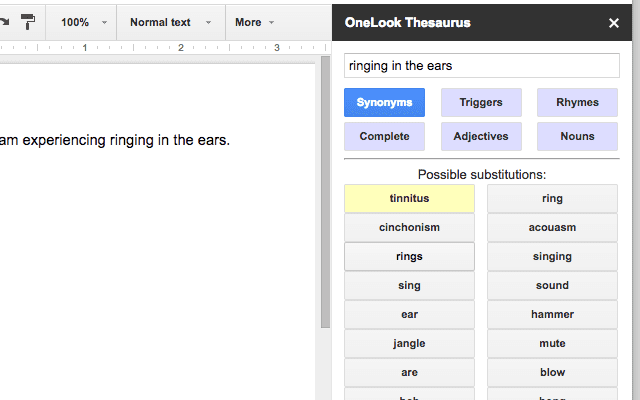Insert the 'singing' substitution
This screenshot has height=400, width=640.
[x=552, y=256]
